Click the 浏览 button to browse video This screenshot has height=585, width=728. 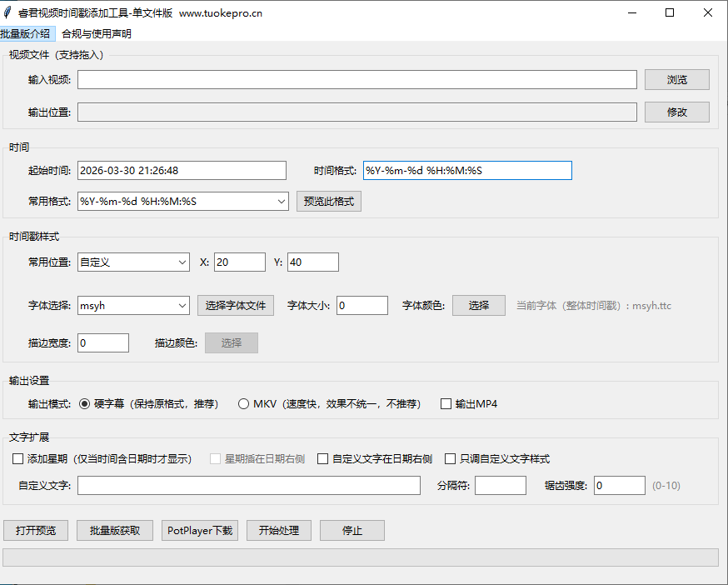pyautogui.click(x=676, y=80)
